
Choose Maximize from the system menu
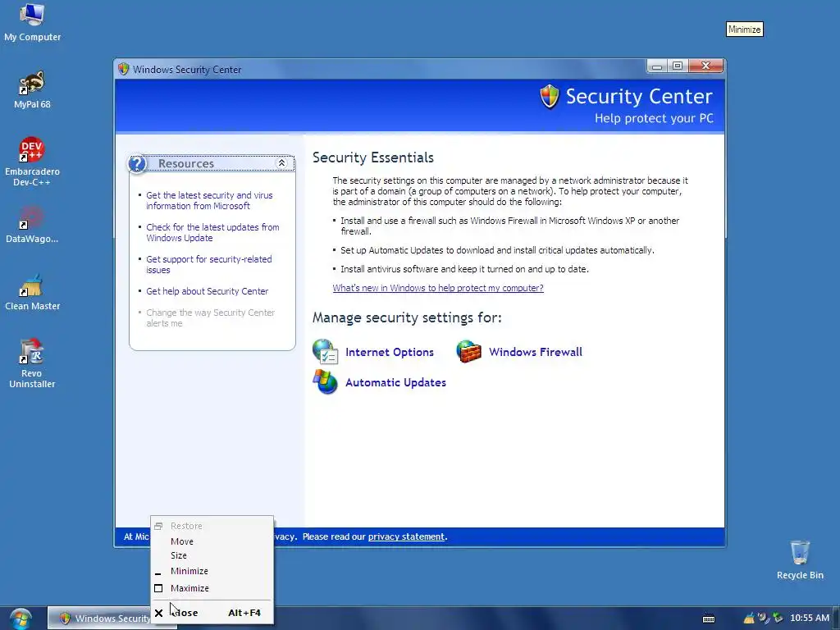[x=212, y=588]
